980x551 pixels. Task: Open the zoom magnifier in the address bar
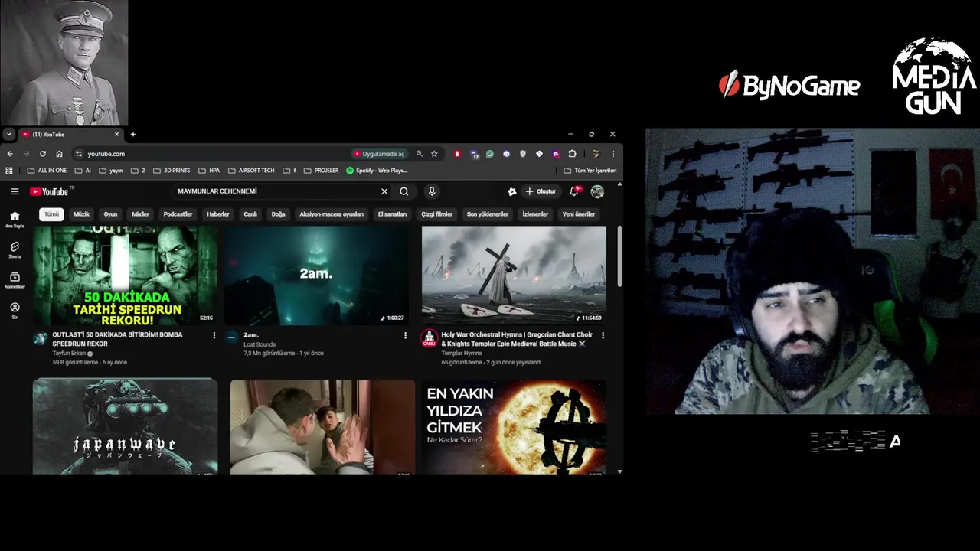(419, 154)
